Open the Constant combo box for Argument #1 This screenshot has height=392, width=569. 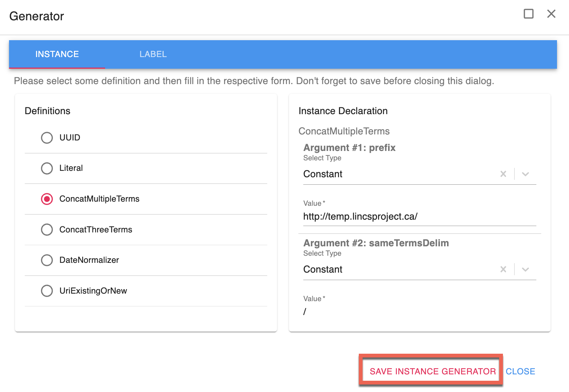pos(398,174)
